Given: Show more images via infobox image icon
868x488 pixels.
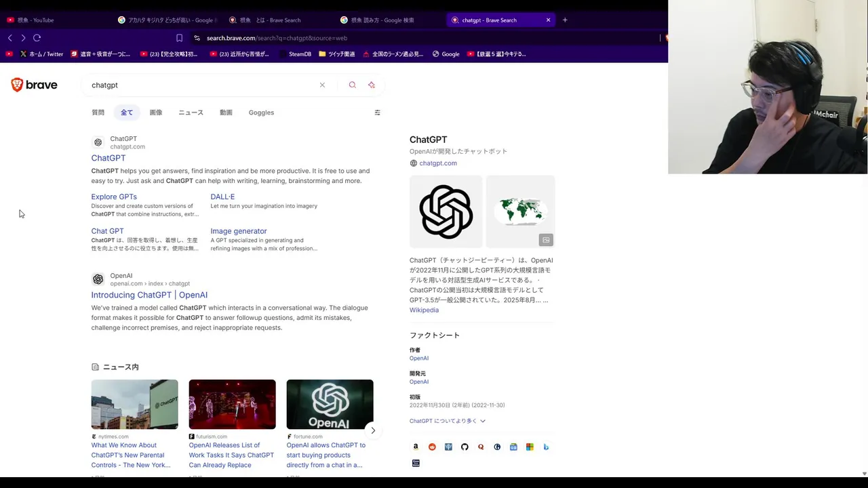Looking at the screenshot, I should pyautogui.click(x=546, y=240).
